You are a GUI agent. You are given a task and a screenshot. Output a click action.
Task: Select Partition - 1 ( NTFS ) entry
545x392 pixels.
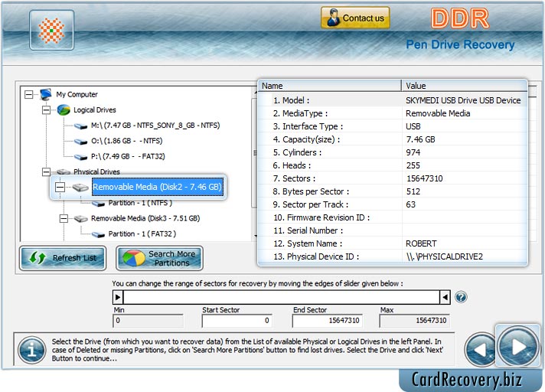coord(140,203)
